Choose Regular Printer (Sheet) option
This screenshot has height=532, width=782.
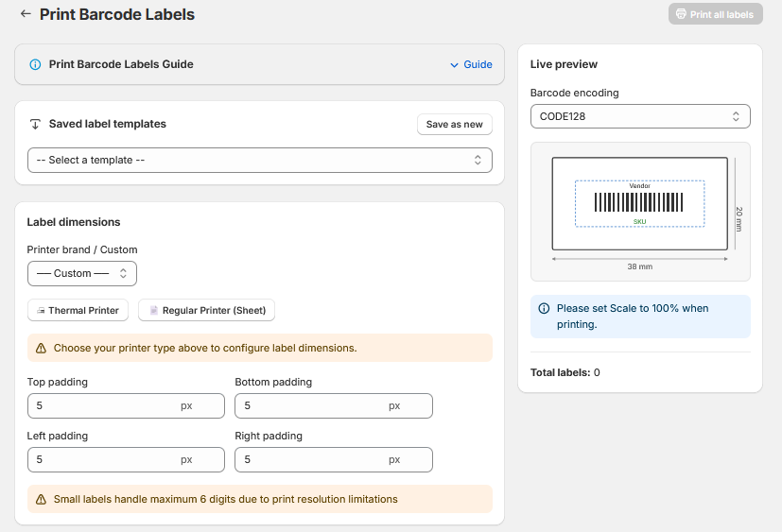coord(206,310)
